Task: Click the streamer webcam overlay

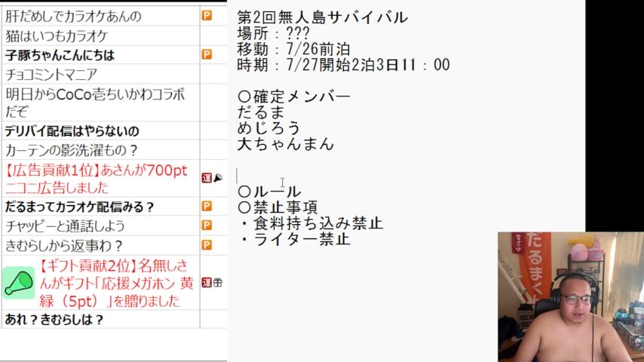Action: click(571, 297)
